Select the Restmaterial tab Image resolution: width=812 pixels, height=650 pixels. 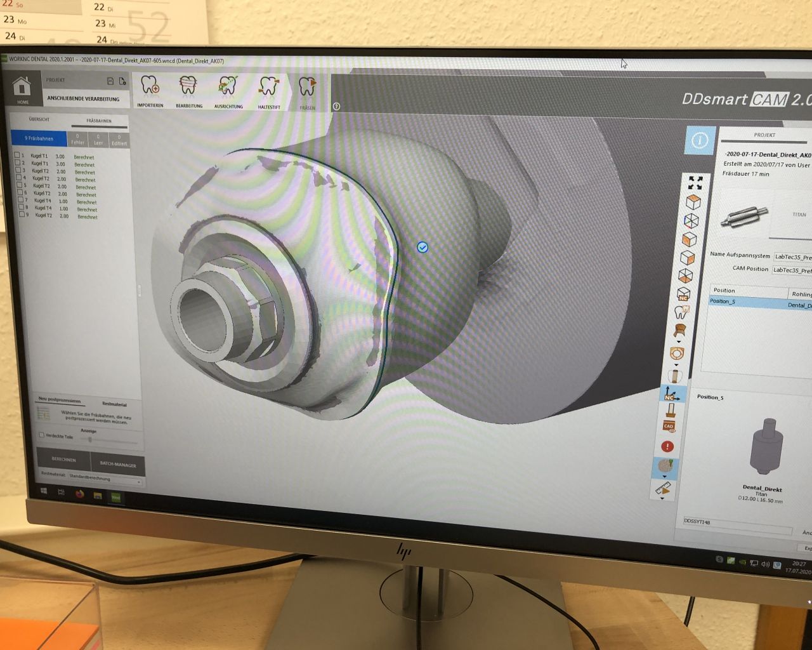tap(114, 404)
